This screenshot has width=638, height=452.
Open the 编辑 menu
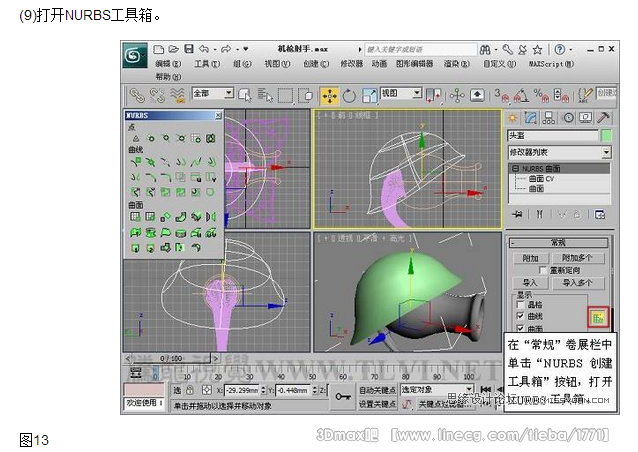[168, 64]
